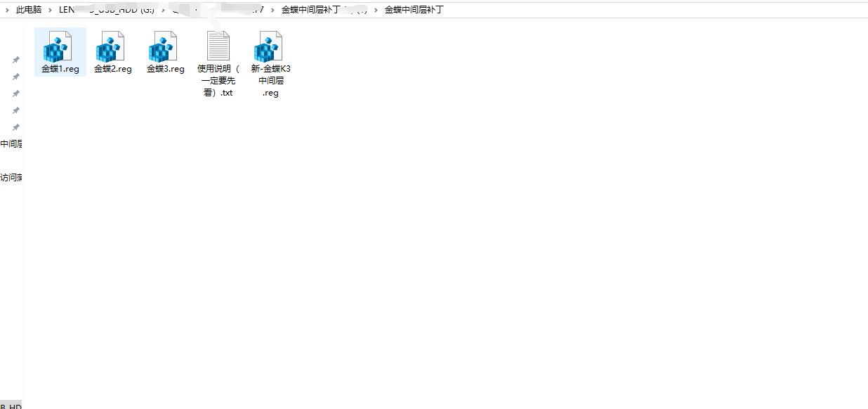Screen dimensions: 868x409
Task: Click the 金蝶3.reg file name label
Action: (x=166, y=69)
